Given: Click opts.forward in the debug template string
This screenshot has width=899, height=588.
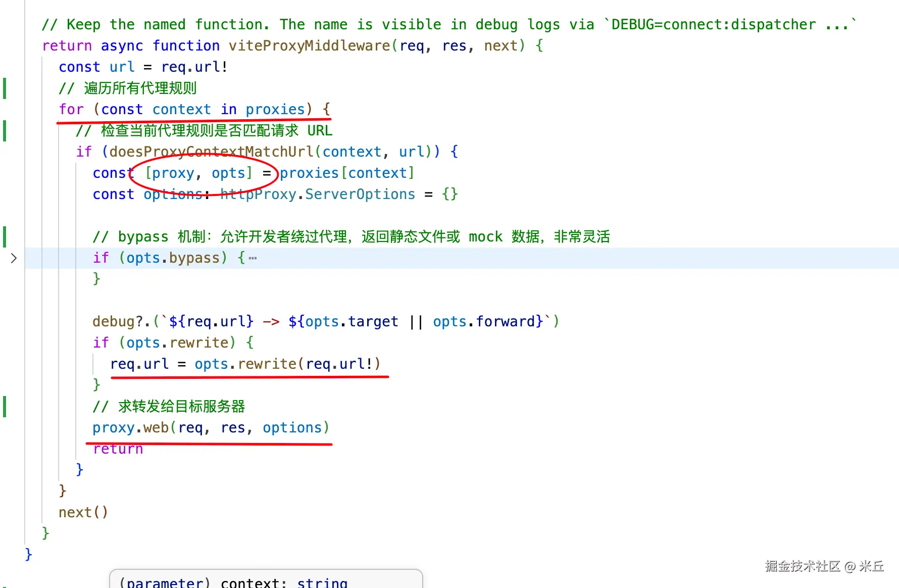Looking at the screenshot, I should pyautogui.click(x=488, y=322).
